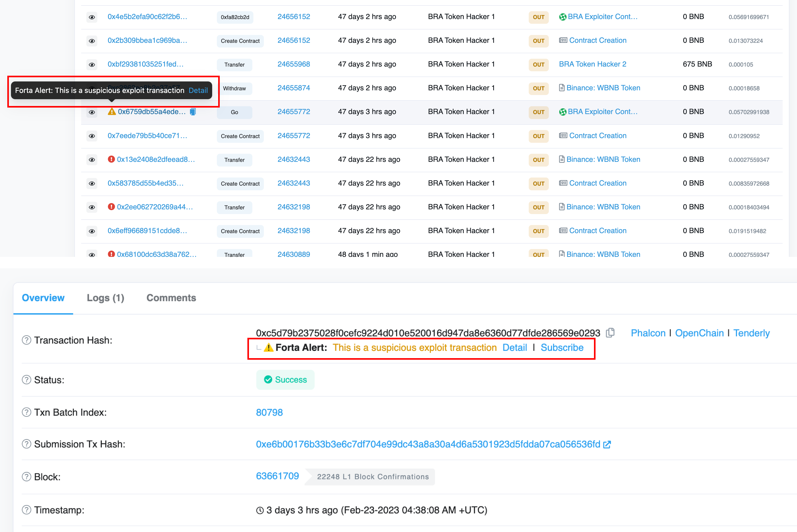Toggle eye preview for 0x6eff96689151cdde8 row
This screenshot has height=532, width=797.
pos(92,231)
